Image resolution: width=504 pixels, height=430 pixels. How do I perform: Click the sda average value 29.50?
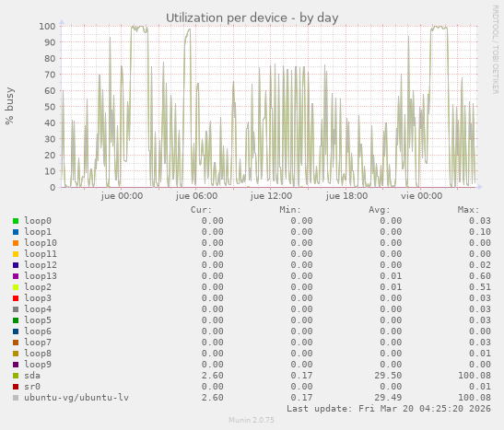pyautogui.click(x=388, y=376)
